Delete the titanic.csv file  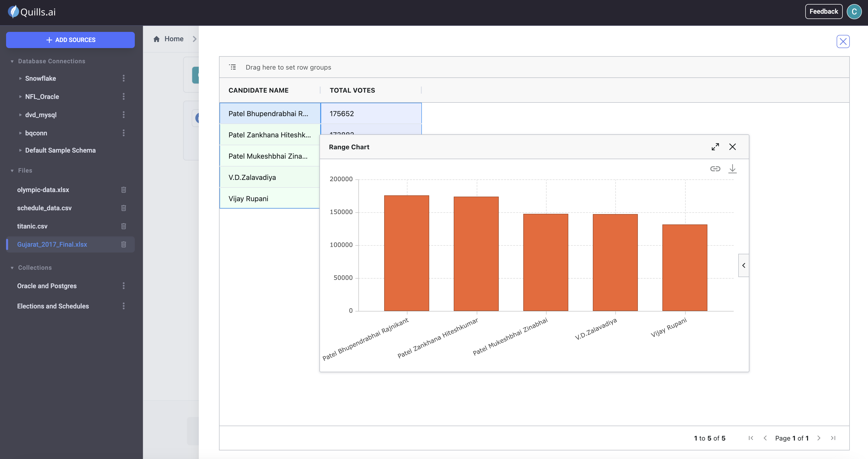pos(123,226)
